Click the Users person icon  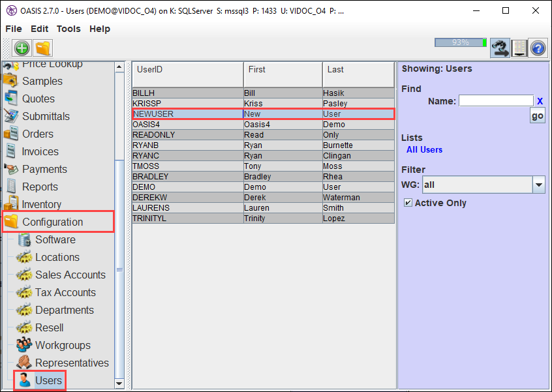[x=24, y=380]
